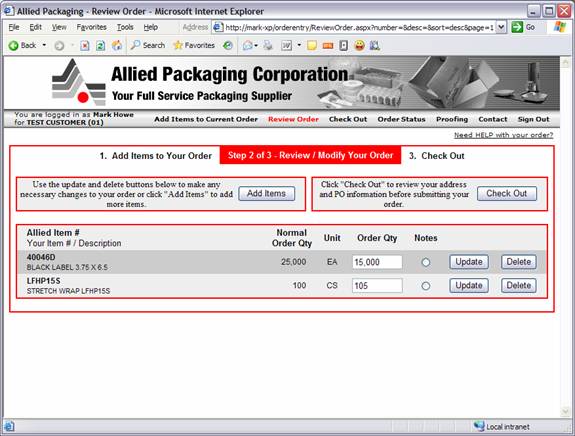Click the browser Back arrow icon
The image size is (575, 436).
coord(13,45)
